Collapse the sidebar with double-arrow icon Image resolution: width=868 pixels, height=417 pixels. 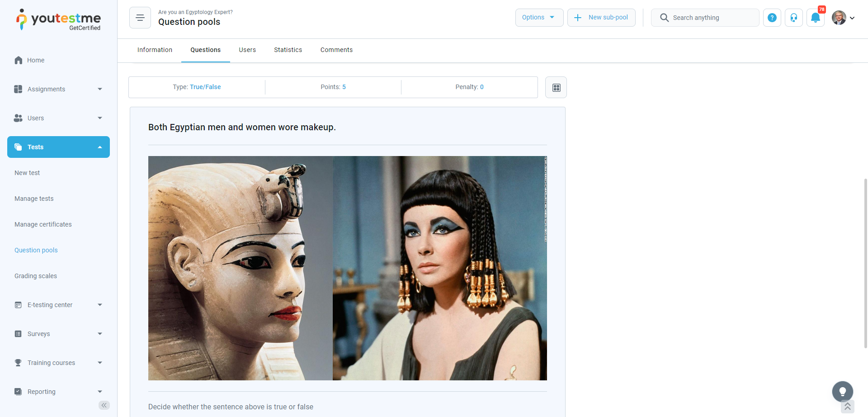coord(104,405)
